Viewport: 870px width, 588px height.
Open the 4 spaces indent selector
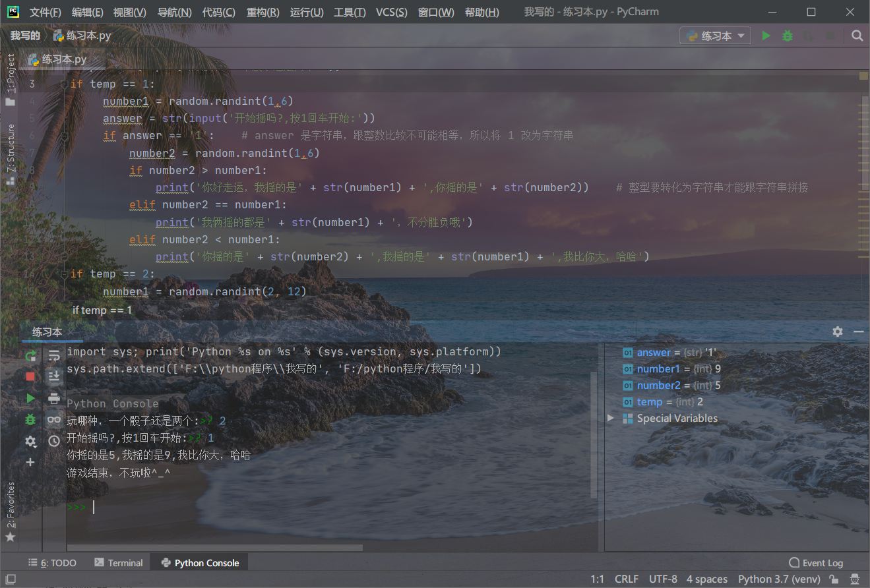(x=707, y=579)
